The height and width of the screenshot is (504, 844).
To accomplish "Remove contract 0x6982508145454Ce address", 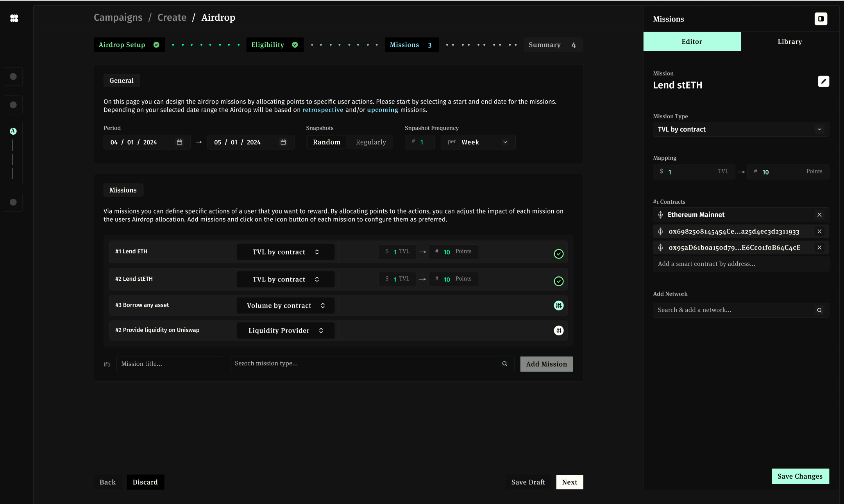I will click(819, 232).
